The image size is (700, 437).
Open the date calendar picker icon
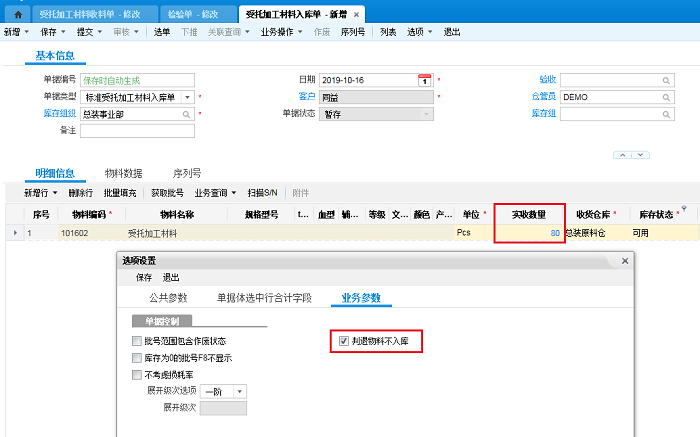pyautogui.click(x=424, y=80)
